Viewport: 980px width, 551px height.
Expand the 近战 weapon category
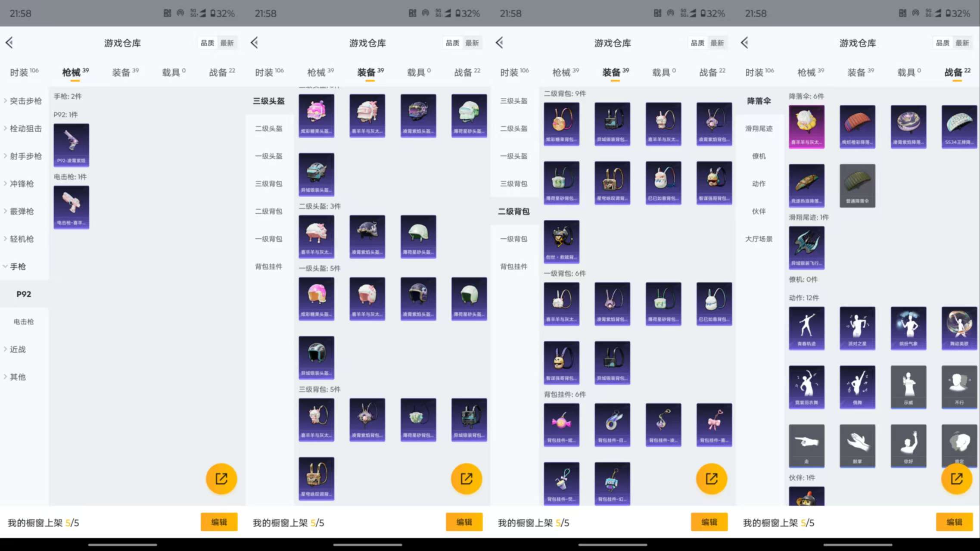16,349
